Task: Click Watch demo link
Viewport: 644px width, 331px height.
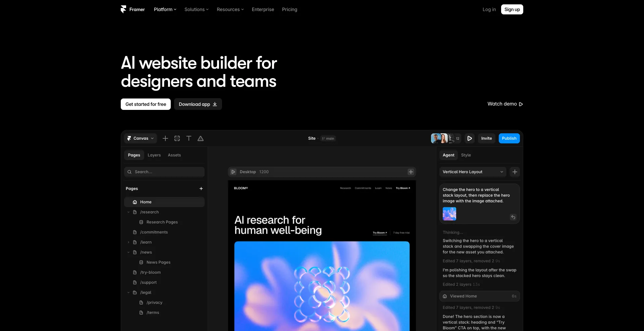Action: [505, 104]
